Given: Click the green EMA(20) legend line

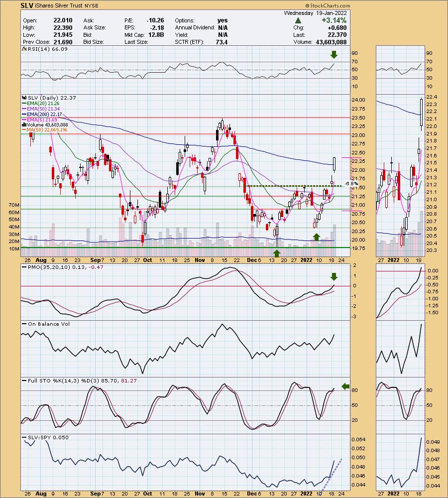Looking at the screenshot, I should pos(24,104).
